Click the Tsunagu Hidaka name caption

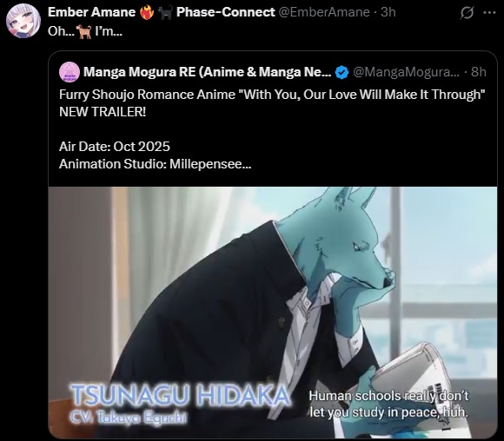180,395
